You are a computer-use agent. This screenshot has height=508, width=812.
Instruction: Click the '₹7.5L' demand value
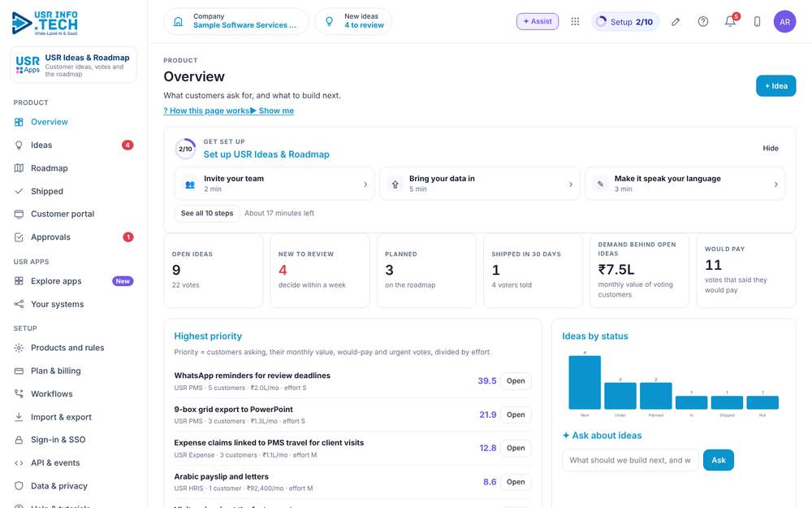click(615, 270)
